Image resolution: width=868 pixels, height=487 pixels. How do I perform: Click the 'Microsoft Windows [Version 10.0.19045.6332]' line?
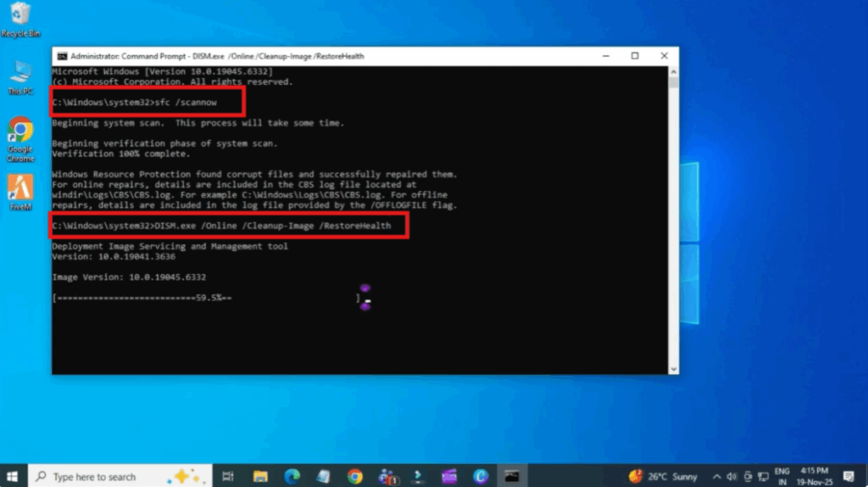tap(162, 71)
